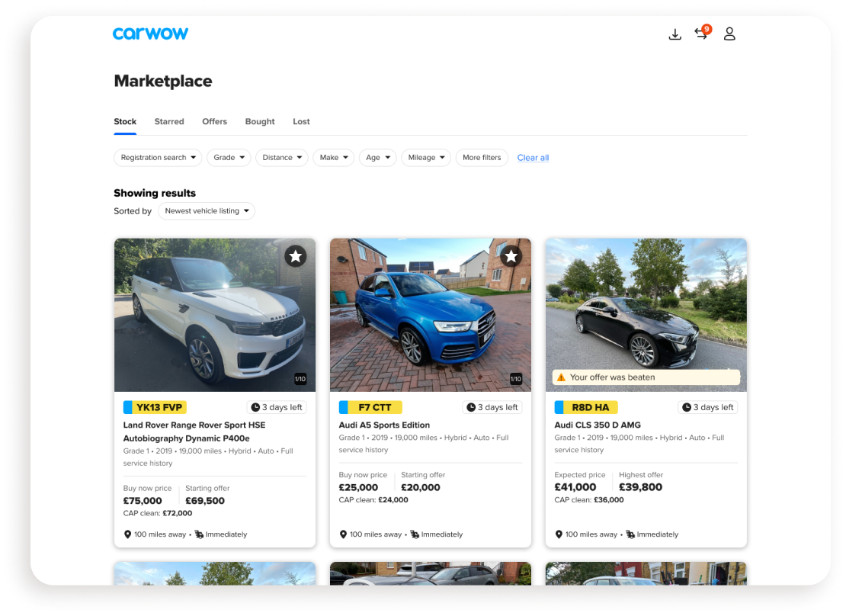Image resolution: width=846 pixels, height=616 pixels.
Task: Switch to the Starred tab
Action: point(169,121)
